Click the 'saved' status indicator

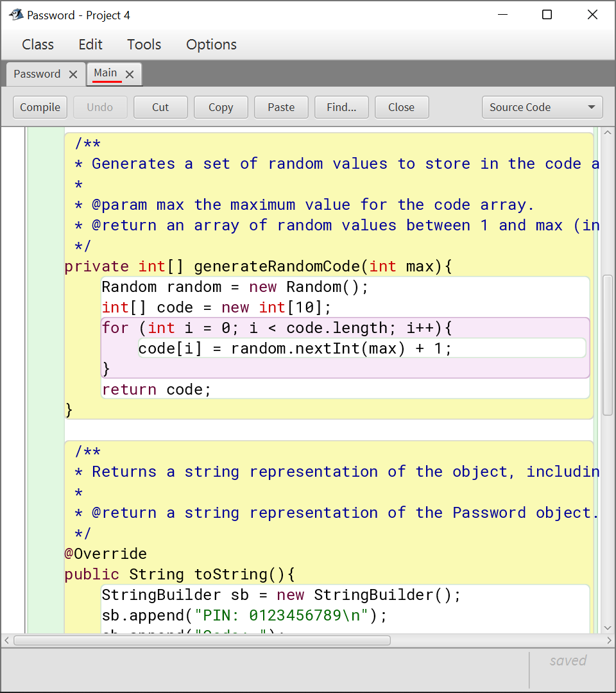(569, 661)
